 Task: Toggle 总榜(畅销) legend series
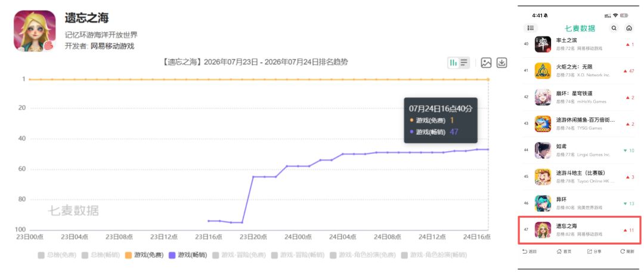pos(101,255)
